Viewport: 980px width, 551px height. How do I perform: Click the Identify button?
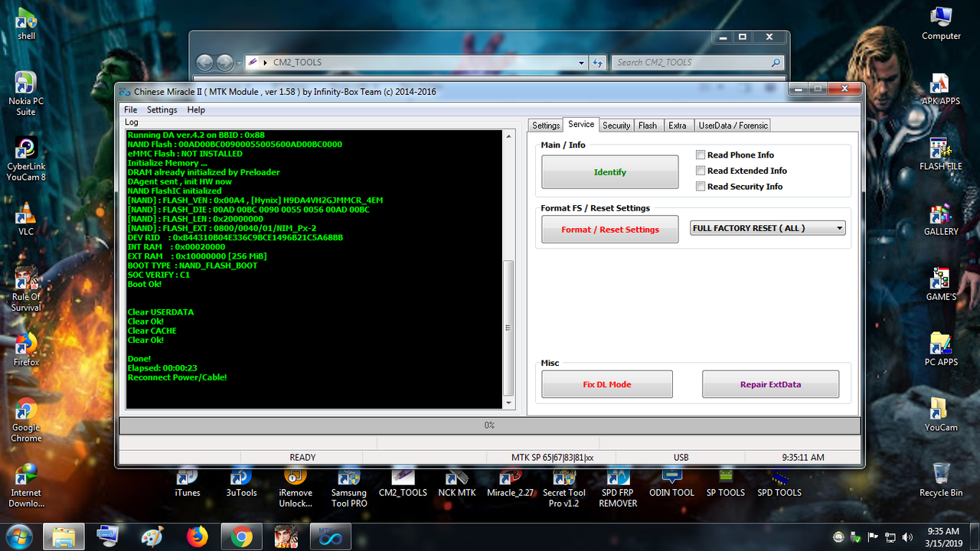610,172
